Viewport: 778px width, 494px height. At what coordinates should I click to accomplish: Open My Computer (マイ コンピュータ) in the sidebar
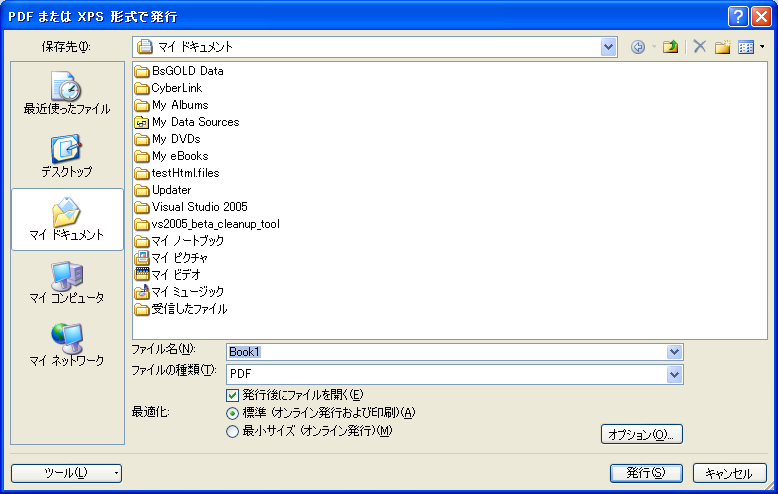(67, 282)
